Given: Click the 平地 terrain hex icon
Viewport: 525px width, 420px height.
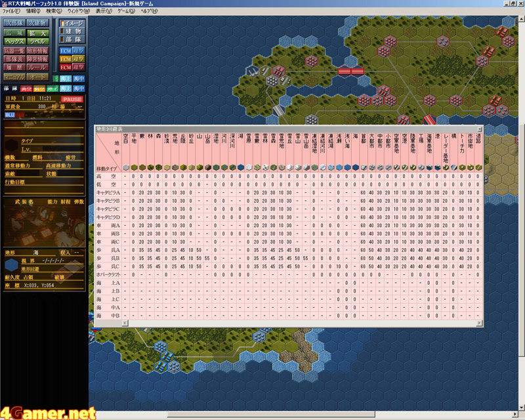Looking at the screenshot, I should pyautogui.click(x=134, y=167).
